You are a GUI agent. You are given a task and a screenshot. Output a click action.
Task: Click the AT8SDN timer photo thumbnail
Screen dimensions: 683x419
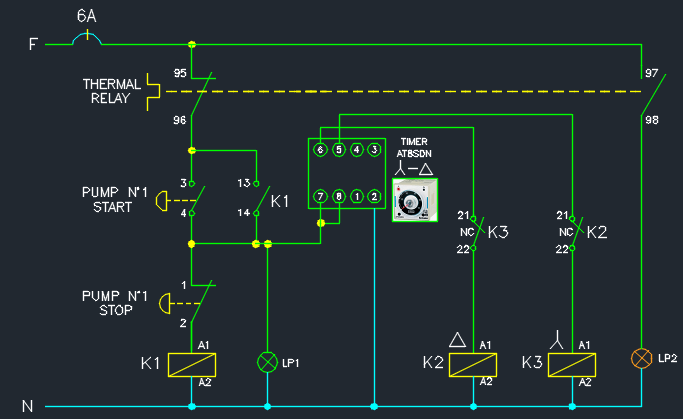(414, 200)
